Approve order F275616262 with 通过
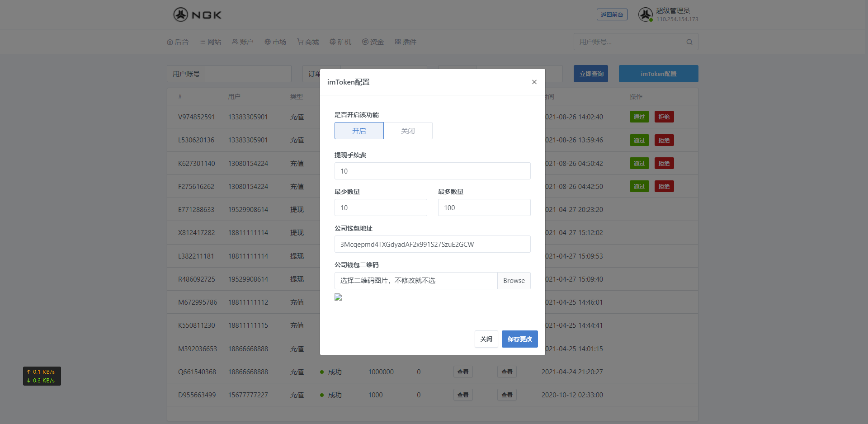The height and width of the screenshot is (424, 868). coord(639,186)
